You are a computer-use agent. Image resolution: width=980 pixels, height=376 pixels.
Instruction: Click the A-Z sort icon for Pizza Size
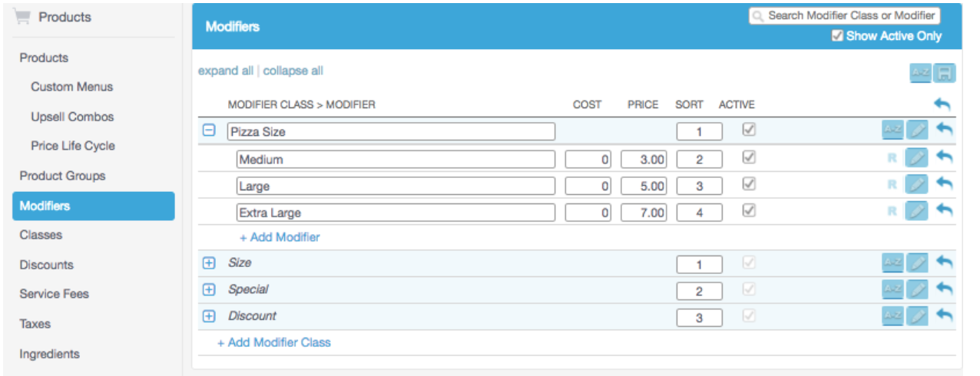click(892, 130)
